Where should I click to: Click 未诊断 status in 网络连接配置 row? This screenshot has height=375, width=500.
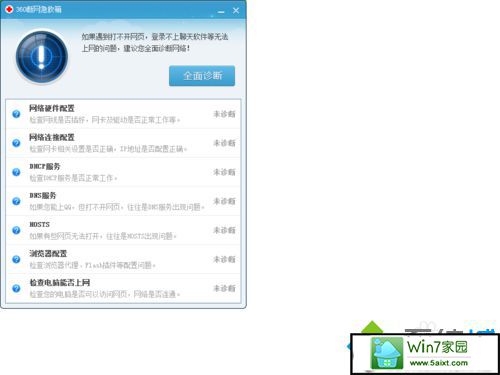(224, 143)
